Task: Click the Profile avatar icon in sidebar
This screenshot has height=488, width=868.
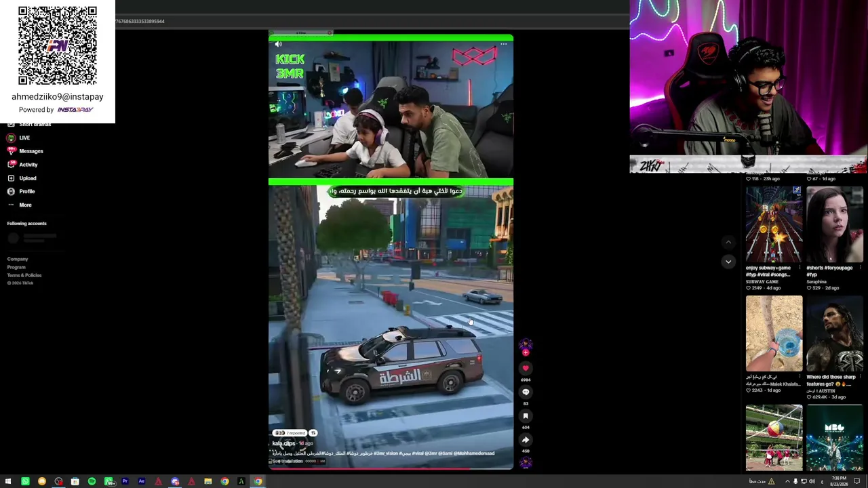Action: click(11, 191)
